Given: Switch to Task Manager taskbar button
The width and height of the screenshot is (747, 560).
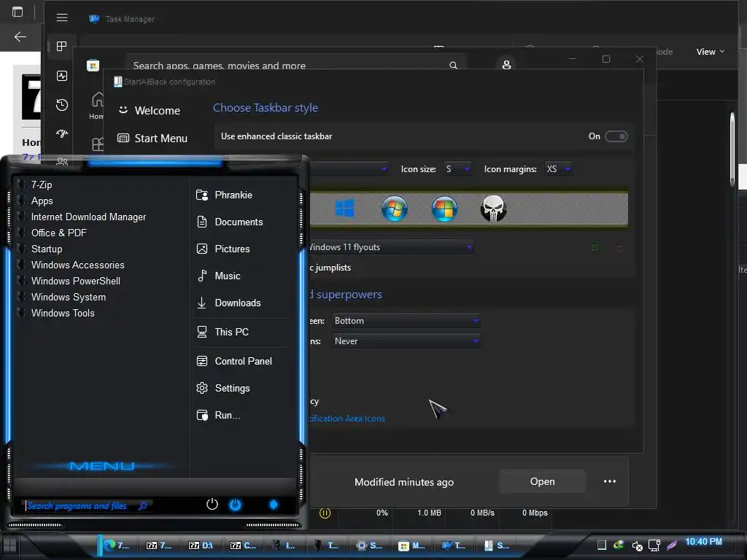Looking at the screenshot, I should coord(454,545).
